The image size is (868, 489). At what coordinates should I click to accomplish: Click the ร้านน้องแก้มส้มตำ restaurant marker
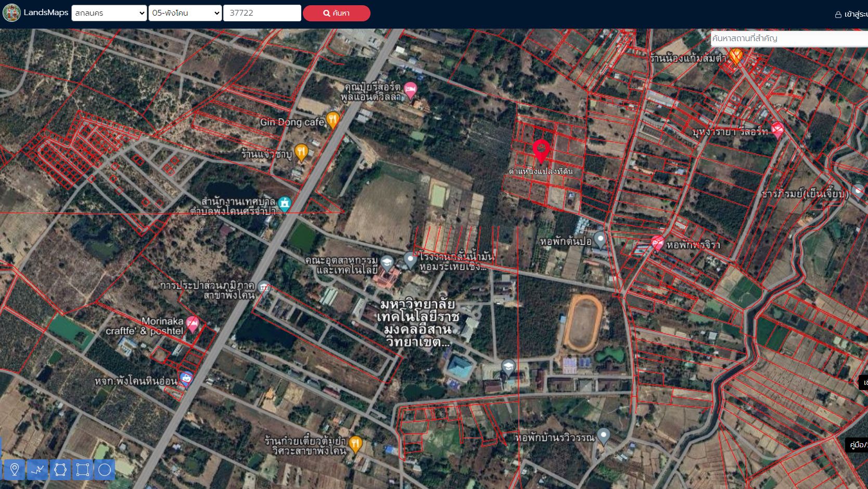pos(735,56)
